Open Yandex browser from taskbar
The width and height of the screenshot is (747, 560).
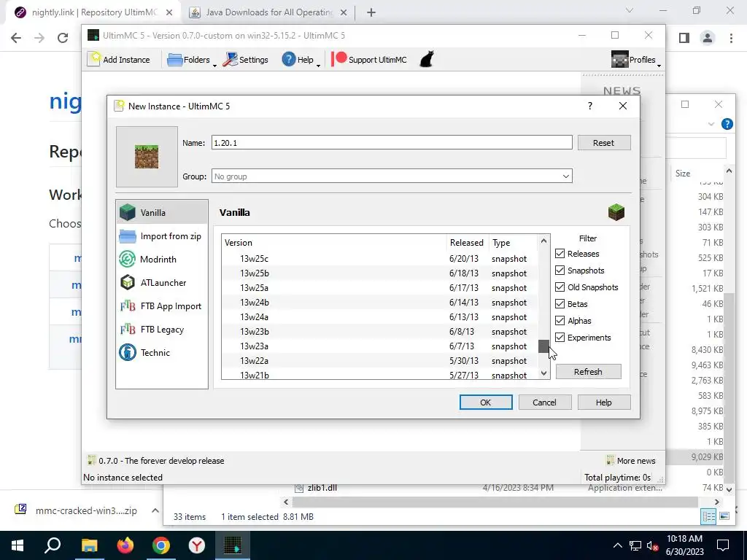click(197, 545)
